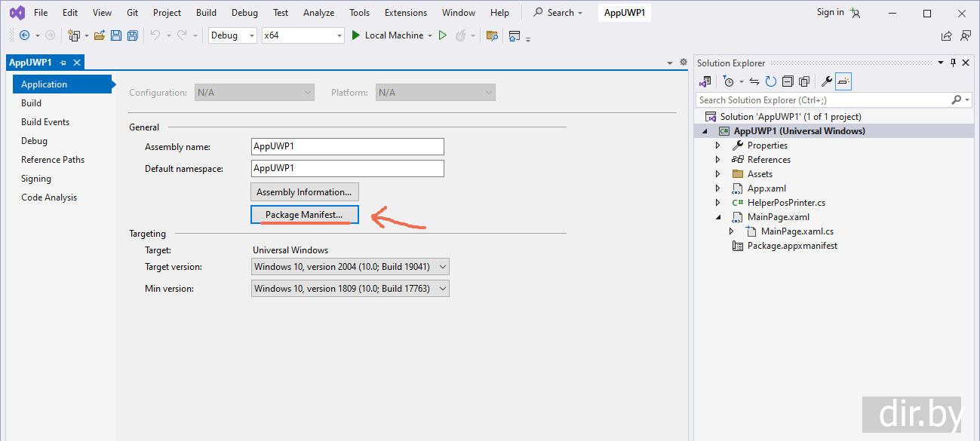
Task: Click the Find in Files toolbar icon
Action: [492, 35]
